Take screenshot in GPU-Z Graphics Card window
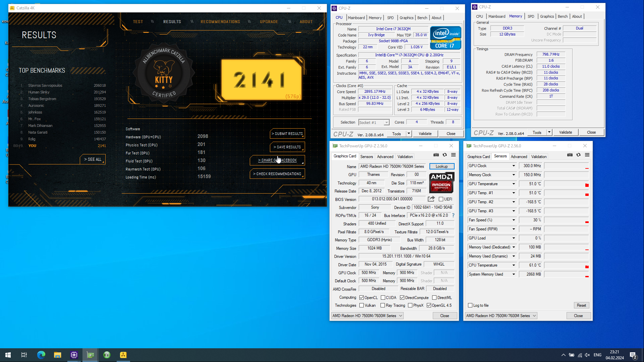Image resolution: width=644 pixels, height=362 pixels. (x=436, y=155)
